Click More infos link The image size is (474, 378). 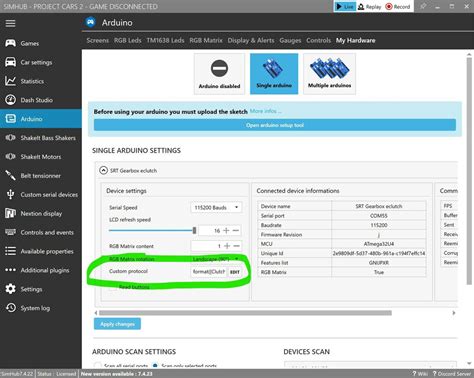[x=266, y=111]
